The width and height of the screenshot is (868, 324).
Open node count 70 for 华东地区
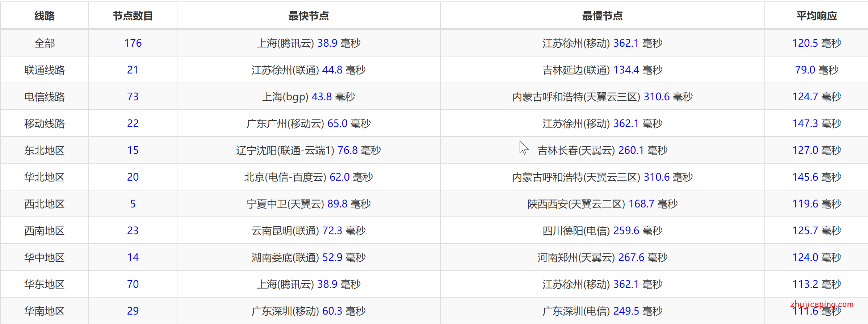pyautogui.click(x=133, y=284)
